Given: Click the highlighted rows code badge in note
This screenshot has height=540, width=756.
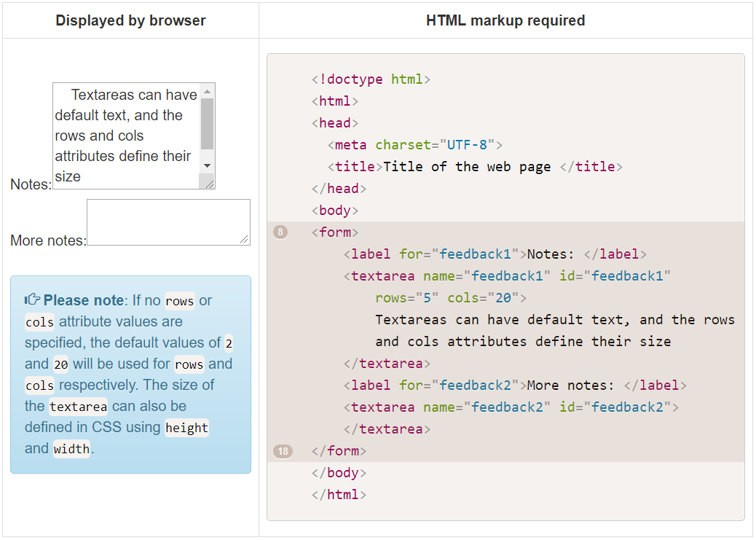Looking at the screenshot, I should click(x=179, y=300).
